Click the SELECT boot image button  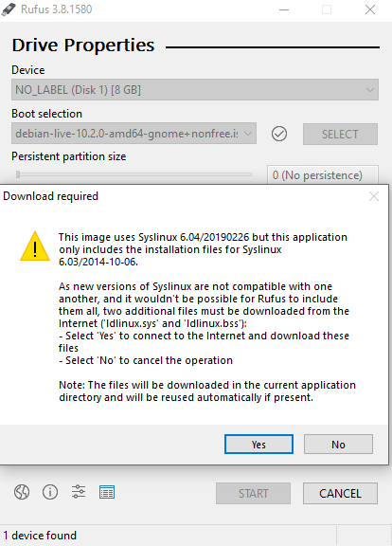[x=340, y=134]
